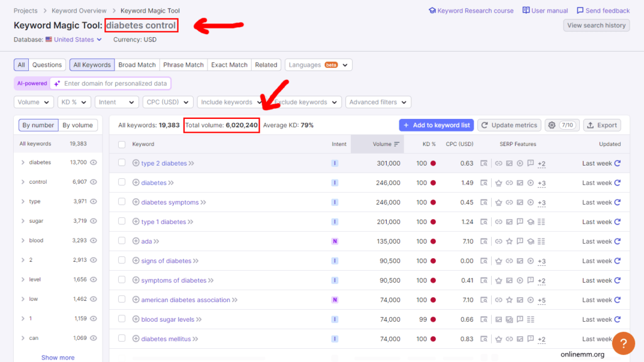Click the domain input for personalized data
This screenshot has width=644, height=362.
coord(116,83)
